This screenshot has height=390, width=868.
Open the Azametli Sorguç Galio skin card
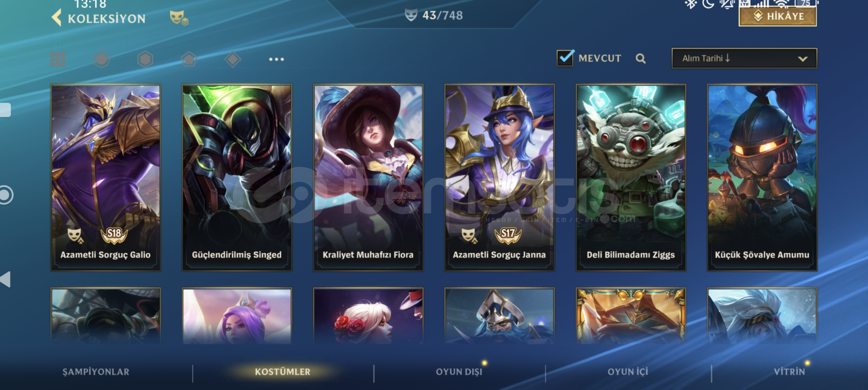106,178
